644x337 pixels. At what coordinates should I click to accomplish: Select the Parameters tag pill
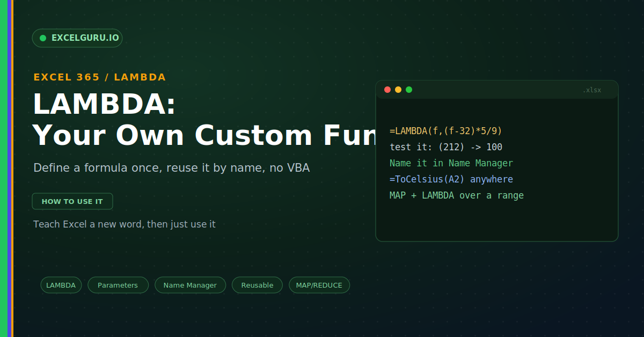118,285
